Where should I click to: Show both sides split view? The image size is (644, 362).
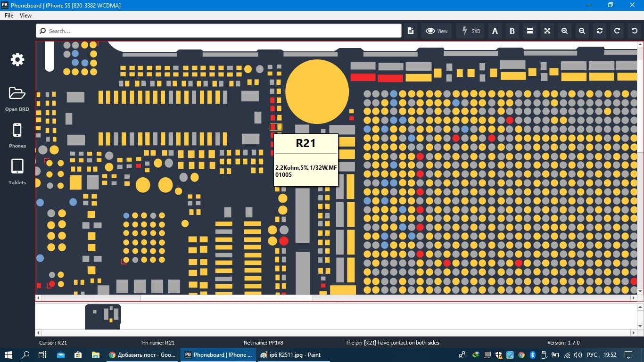(530, 31)
